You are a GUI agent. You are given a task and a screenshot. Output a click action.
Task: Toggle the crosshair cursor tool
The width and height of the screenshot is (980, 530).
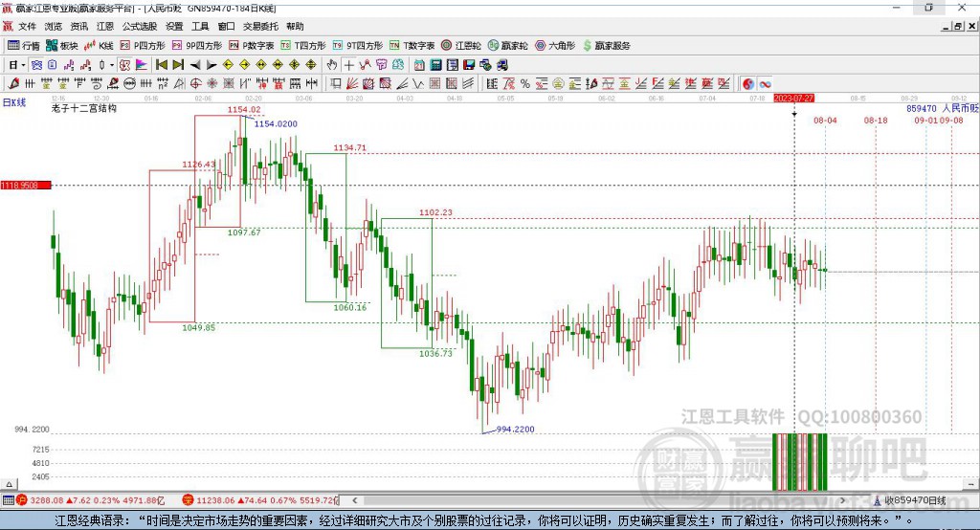point(348,65)
